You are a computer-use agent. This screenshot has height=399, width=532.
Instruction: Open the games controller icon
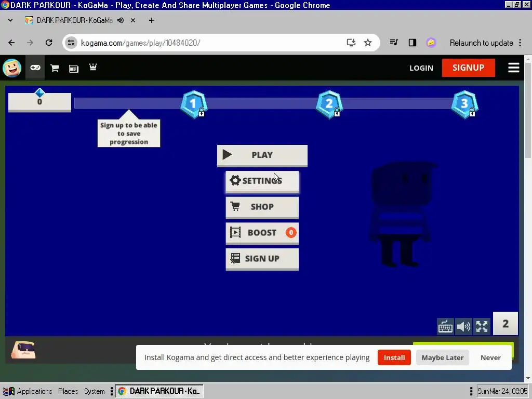coord(35,68)
